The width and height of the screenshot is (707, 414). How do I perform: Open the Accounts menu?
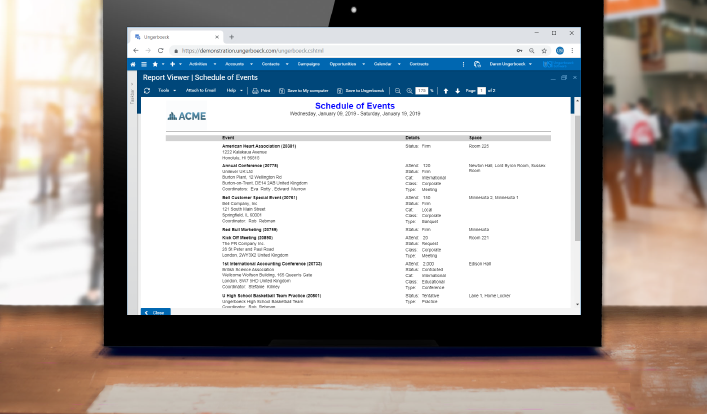pos(234,64)
